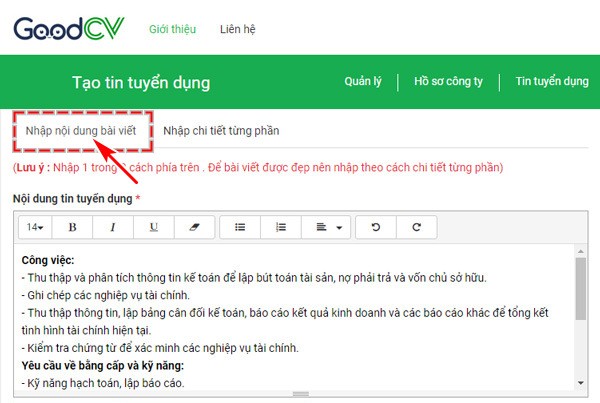Viewport: 600px width, 403px height.
Task: Open the Liên hệ page
Action: 238,29
